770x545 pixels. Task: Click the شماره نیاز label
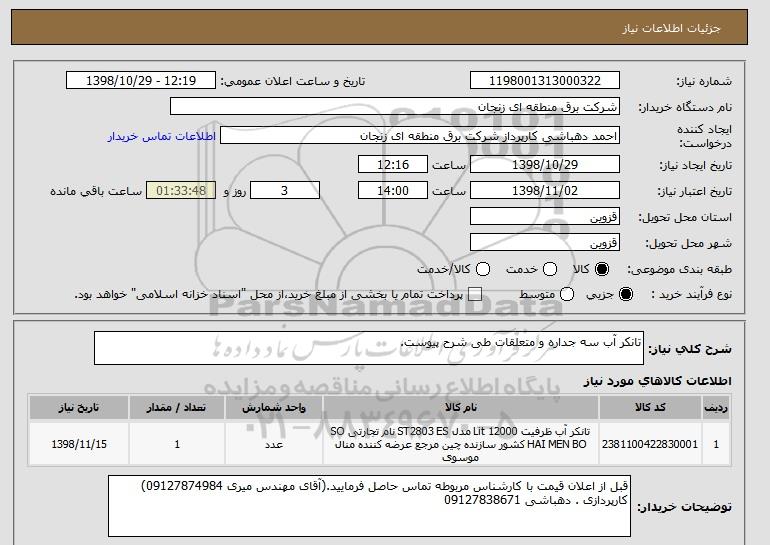[x=704, y=82]
